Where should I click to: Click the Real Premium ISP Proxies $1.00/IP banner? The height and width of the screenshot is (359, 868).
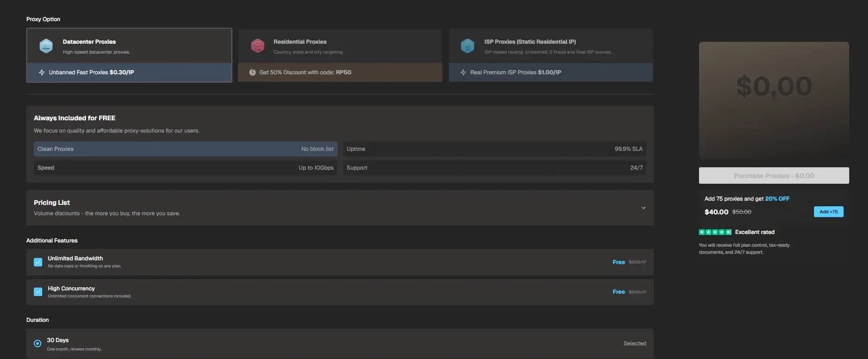tap(551, 72)
